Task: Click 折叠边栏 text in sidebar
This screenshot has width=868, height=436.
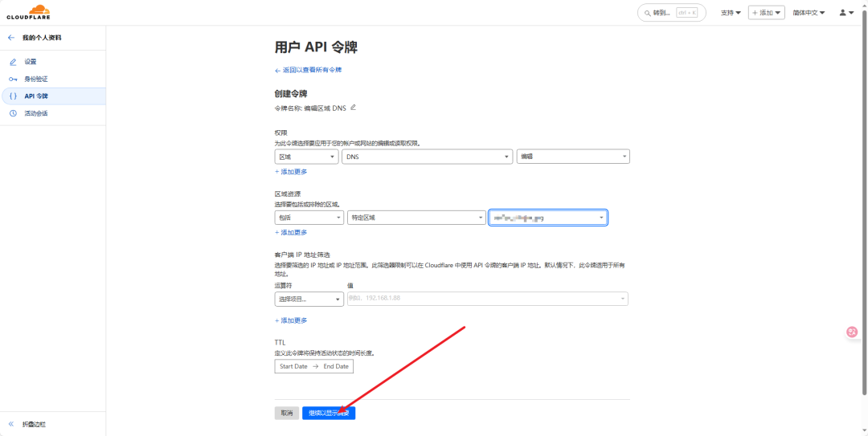Action: (34, 425)
